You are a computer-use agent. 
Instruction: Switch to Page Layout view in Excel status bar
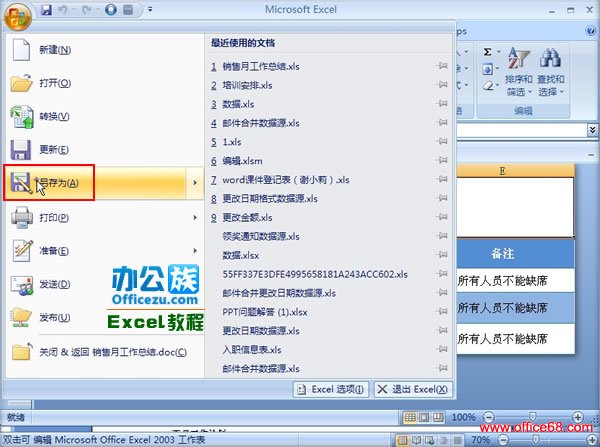[424, 418]
